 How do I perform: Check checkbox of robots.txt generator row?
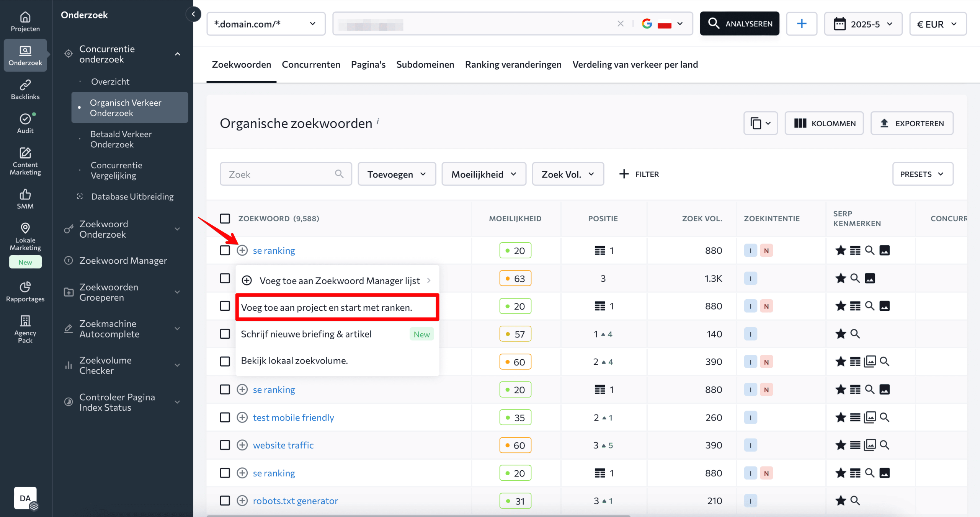coord(225,501)
